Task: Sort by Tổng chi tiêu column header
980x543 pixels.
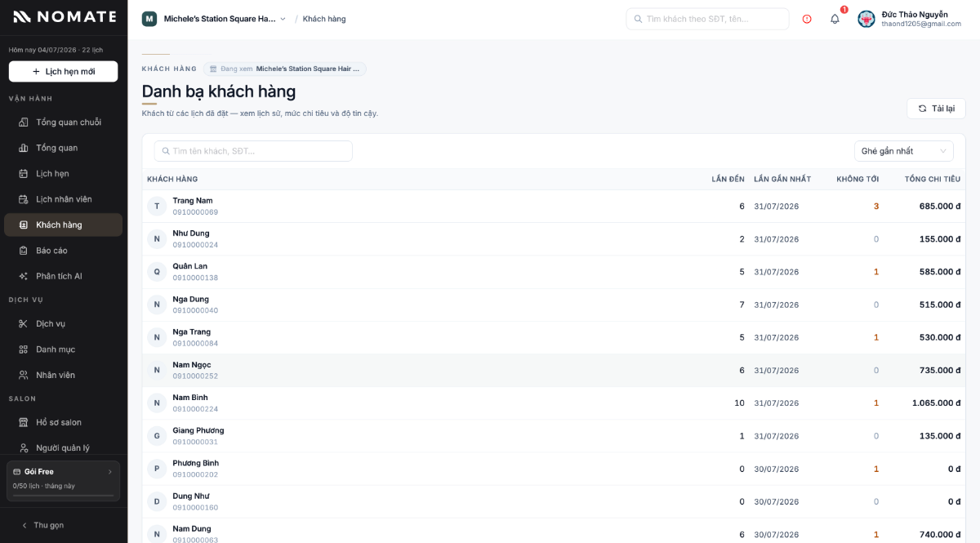Action: point(932,179)
